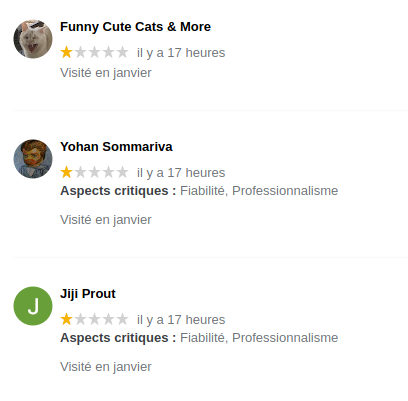Click Jiji Prout's green J avatar

tap(33, 306)
